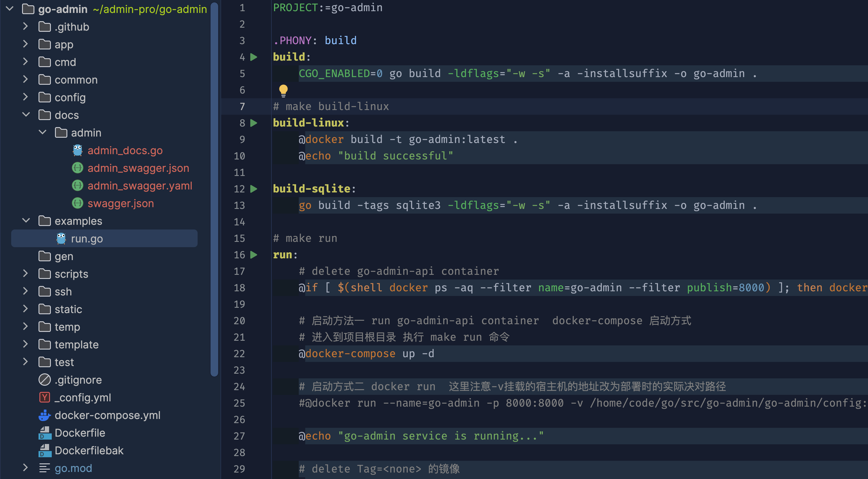
Task: Click the '@docker-compose up -d' line
Action: pyautogui.click(x=366, y=354)
